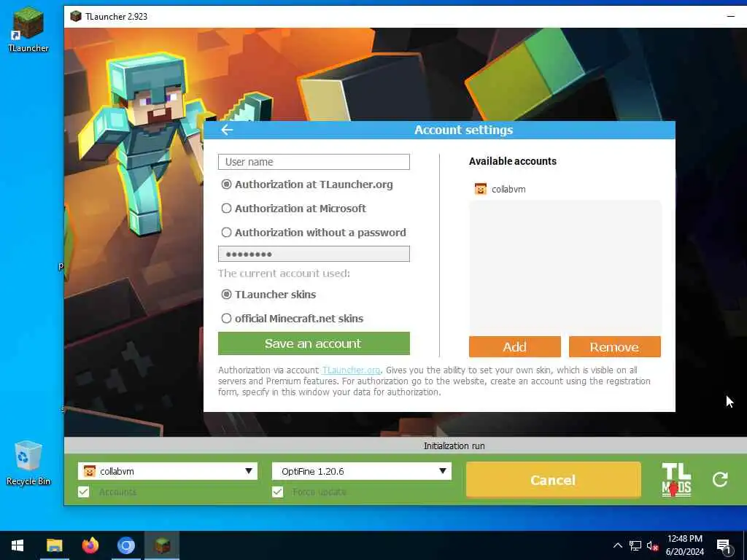
Task: Open File Explorer from taskbar
Action: tap(54, 545)
